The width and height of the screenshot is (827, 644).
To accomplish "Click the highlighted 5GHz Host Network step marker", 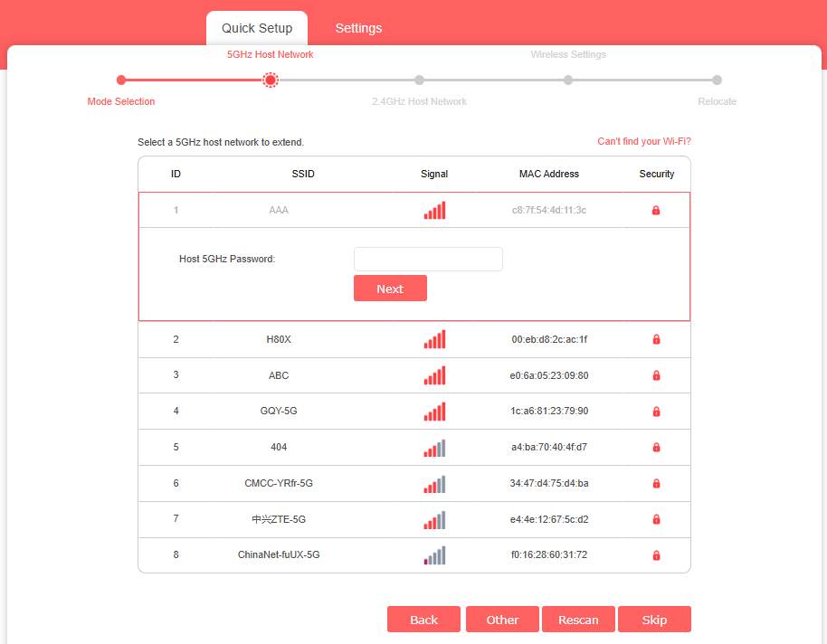I will 270,80.
